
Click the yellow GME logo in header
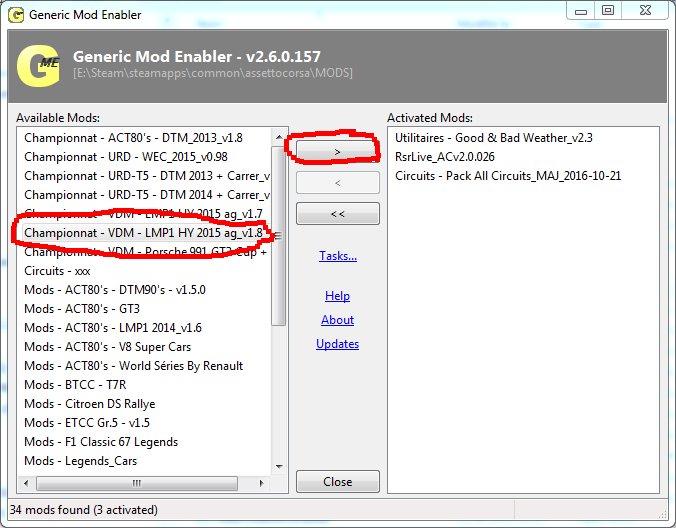[x=38, y=66]
